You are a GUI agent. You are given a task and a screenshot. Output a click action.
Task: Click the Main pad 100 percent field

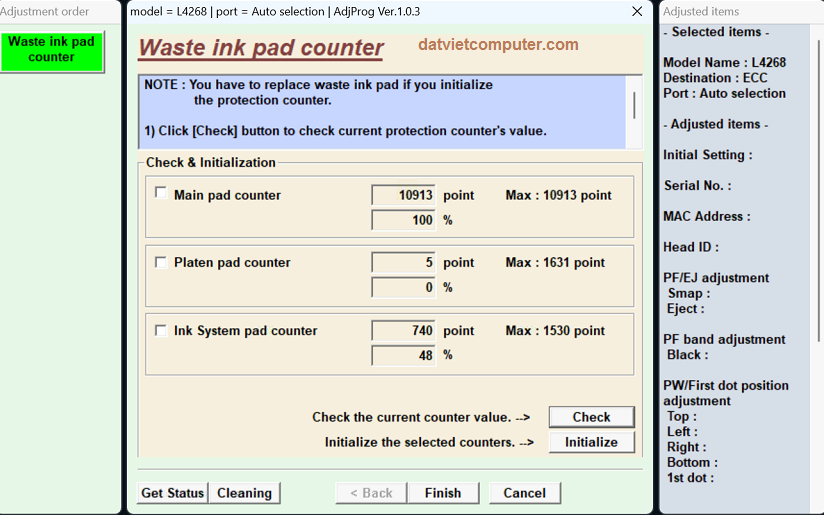(x=404, y=220)
